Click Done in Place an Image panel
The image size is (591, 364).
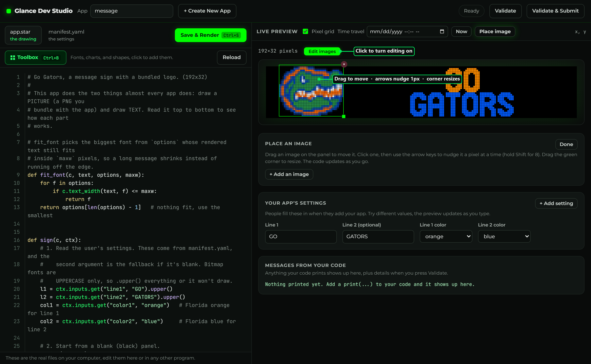(x=566, y=144)
